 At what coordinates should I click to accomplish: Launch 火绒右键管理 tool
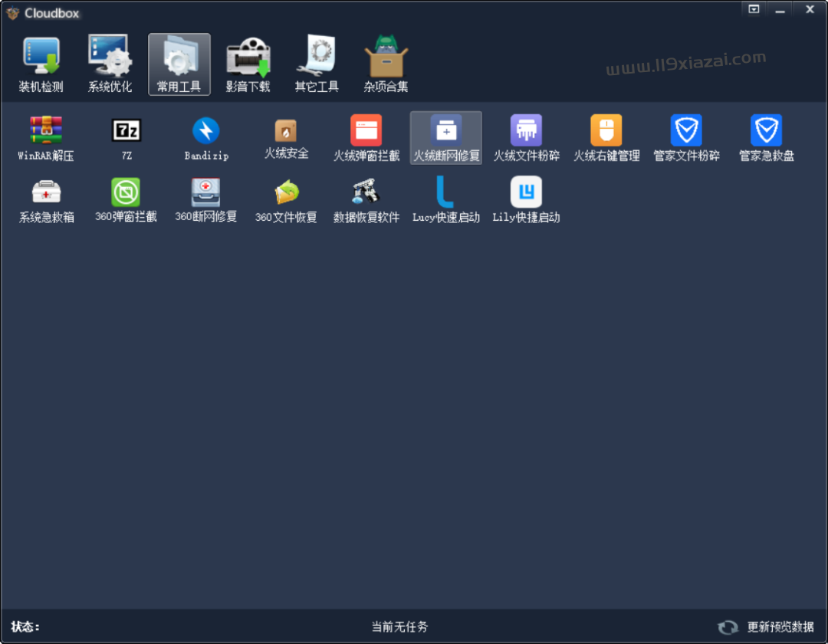606,138
